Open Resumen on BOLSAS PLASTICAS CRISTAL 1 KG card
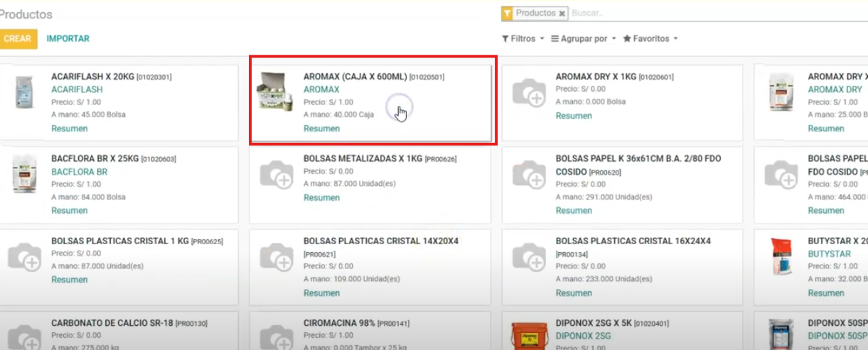The image size is (868, 350). click(70, 280)
